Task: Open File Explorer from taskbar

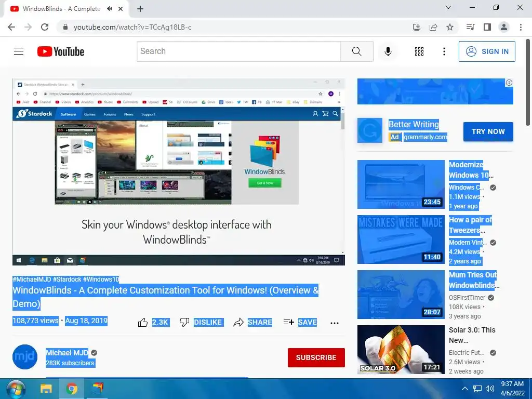Action: point(46,389)
